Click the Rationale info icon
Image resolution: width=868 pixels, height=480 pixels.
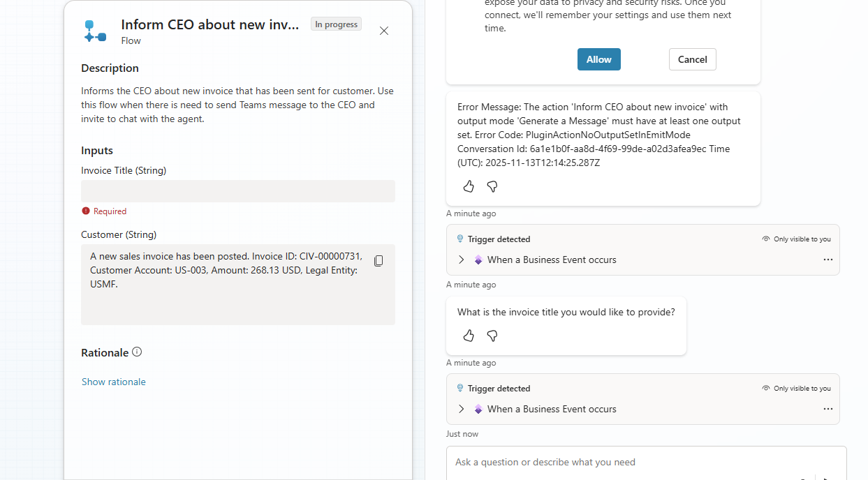click(x=137, y=352)
